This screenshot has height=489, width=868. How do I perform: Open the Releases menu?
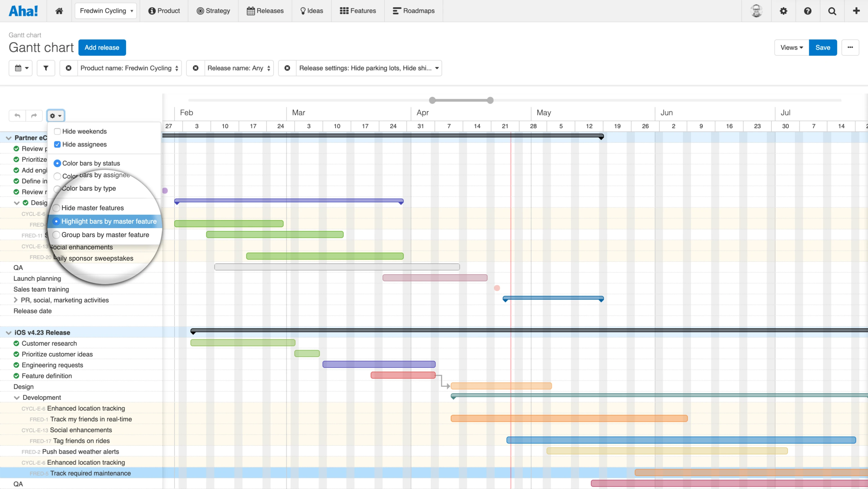click(x=265, y=11)
